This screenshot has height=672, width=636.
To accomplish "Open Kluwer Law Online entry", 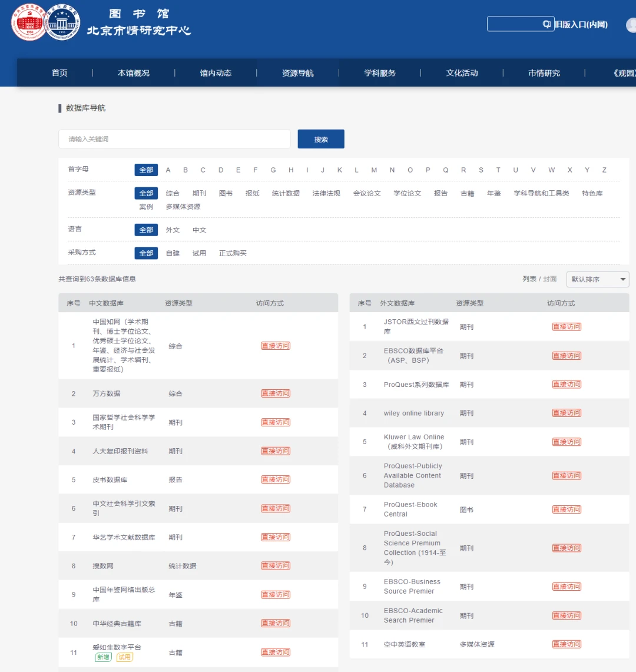I will [414, 442].
